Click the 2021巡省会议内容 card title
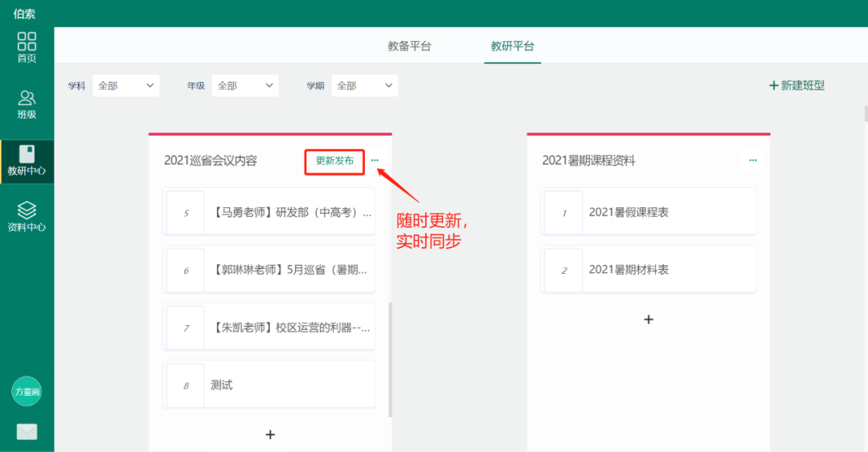This screenshot has width=868, height=452. coord(211,161)
